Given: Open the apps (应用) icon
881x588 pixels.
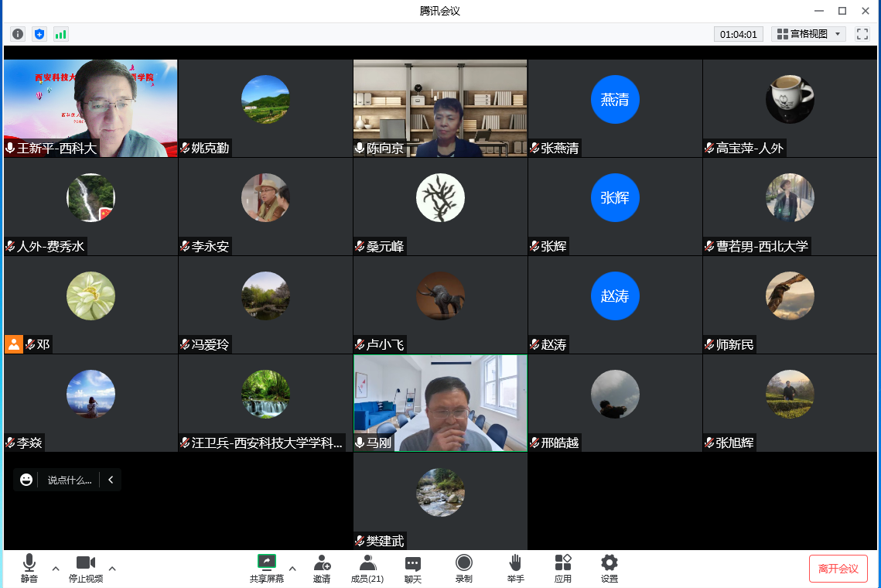Looking at the screenshot, I should pos(562,568).
